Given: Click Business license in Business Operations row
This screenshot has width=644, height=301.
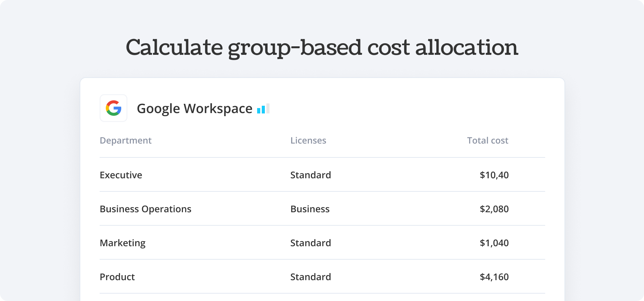Looking at the screenshot, I should [310, 209].
